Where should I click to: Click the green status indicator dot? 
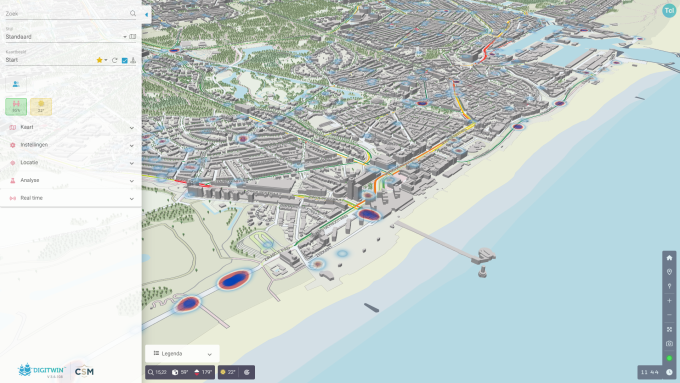point(669,358)
